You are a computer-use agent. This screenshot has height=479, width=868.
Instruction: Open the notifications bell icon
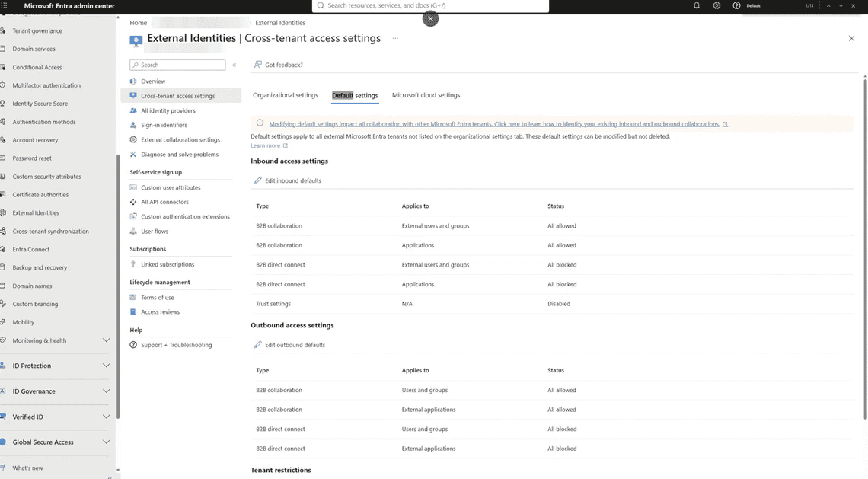click(x=697, y=5)
